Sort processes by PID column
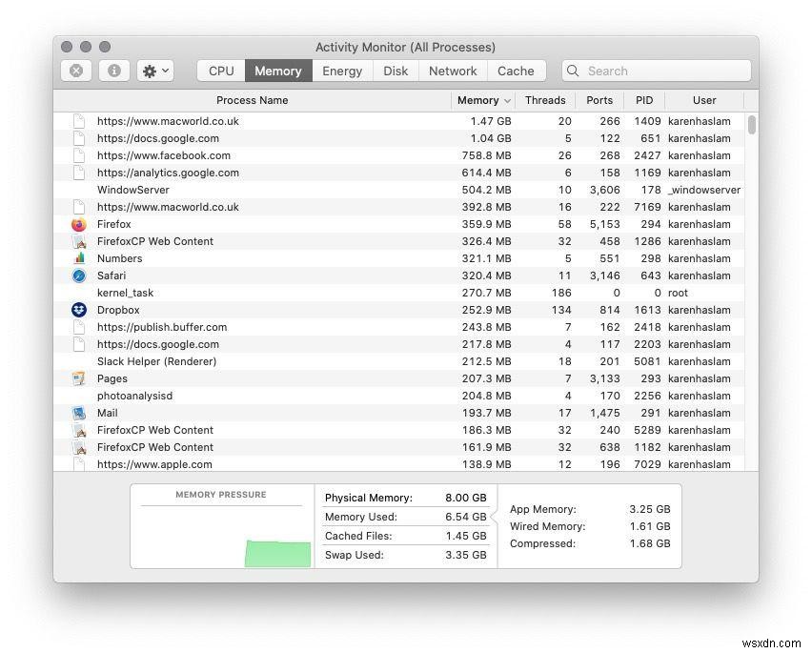This screenshot has height=653, width=812. [x=644, y=100]
